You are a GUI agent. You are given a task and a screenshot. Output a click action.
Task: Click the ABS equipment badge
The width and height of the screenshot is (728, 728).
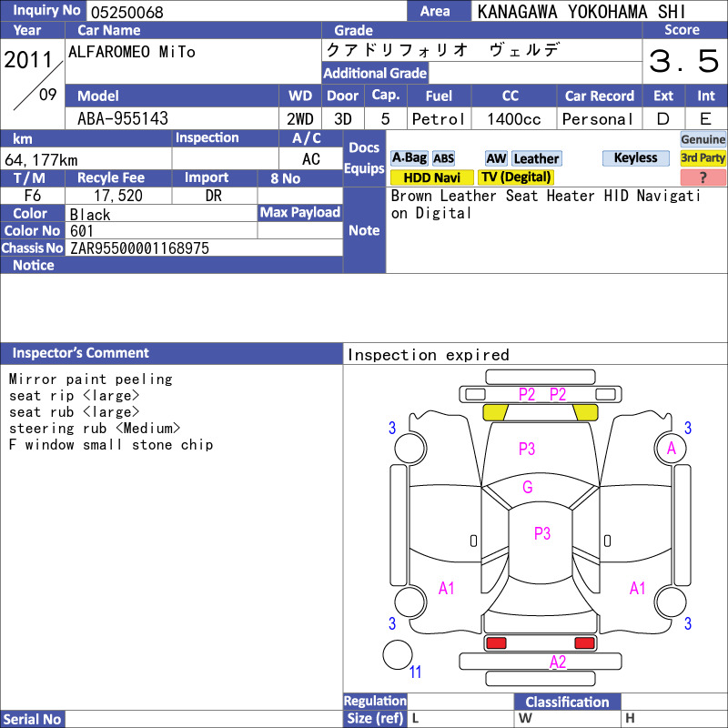443,158
